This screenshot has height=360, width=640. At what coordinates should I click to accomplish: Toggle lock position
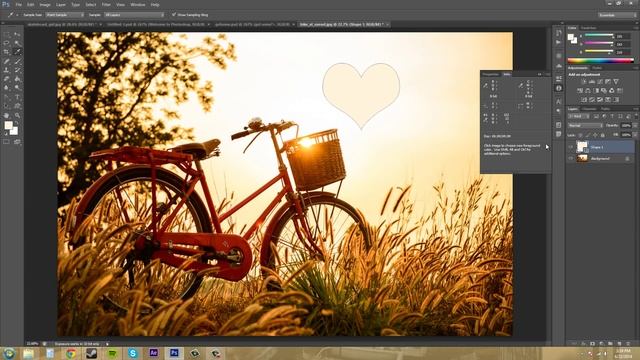(595, 135)
